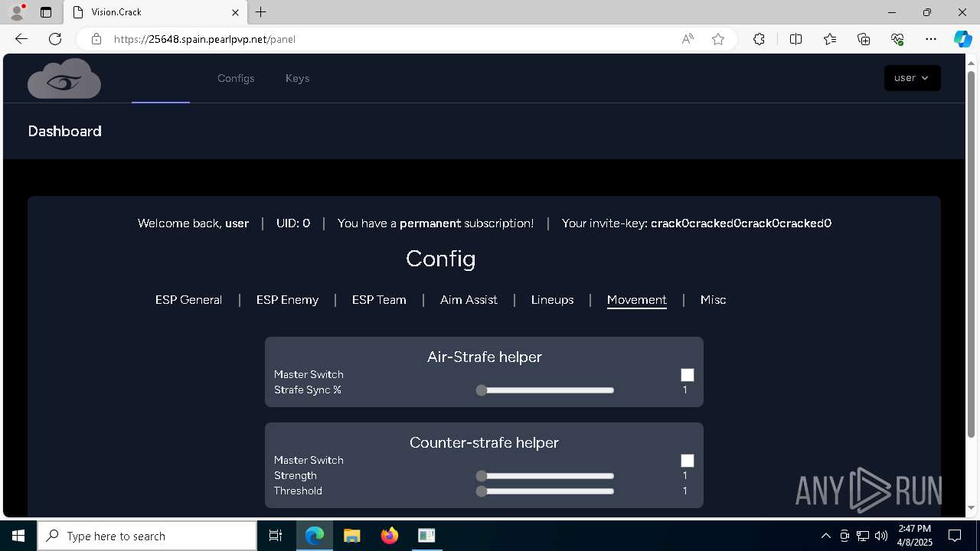
Task: Open Windows Start menu
Action: click(18, 536)
